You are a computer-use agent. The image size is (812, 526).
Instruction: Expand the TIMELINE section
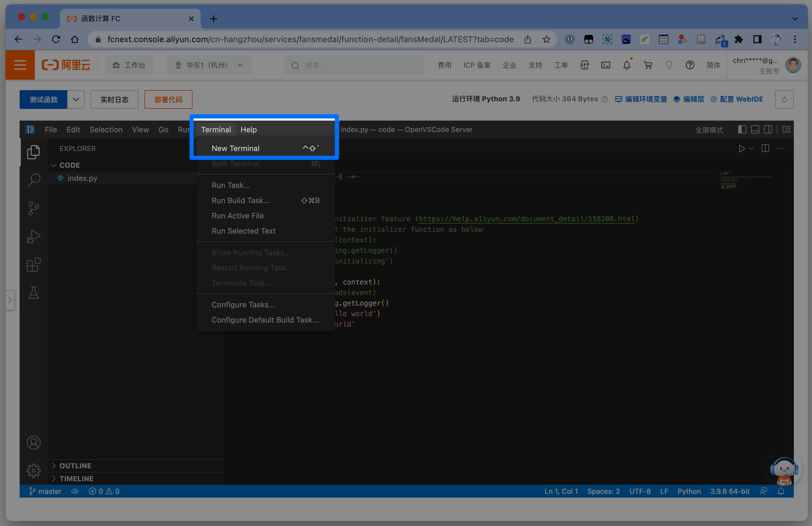tap(76, 479)
